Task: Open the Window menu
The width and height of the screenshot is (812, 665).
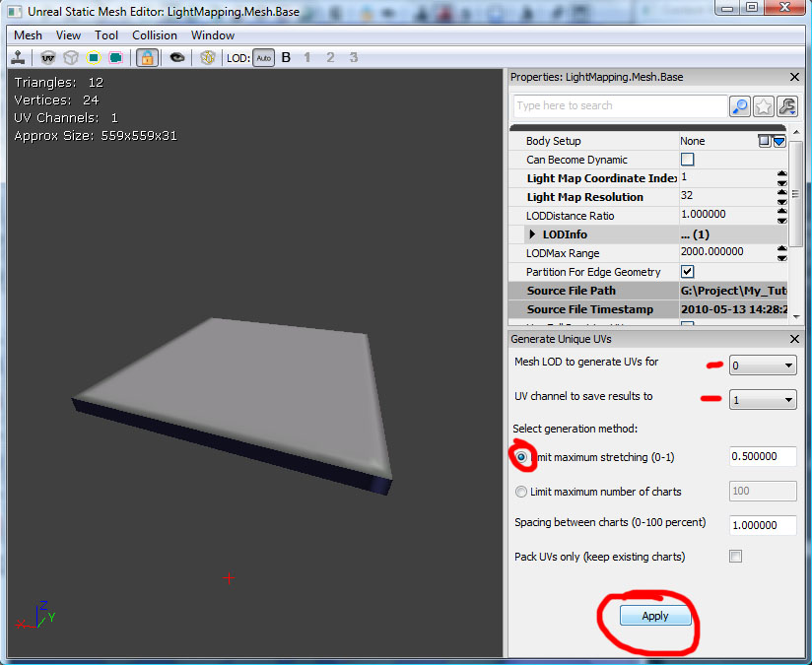Action: pos(212,34)
